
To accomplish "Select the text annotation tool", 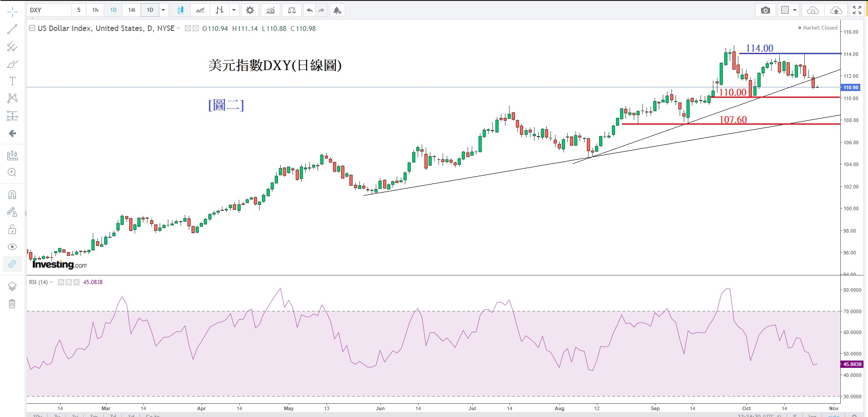I will pos(12,81).
